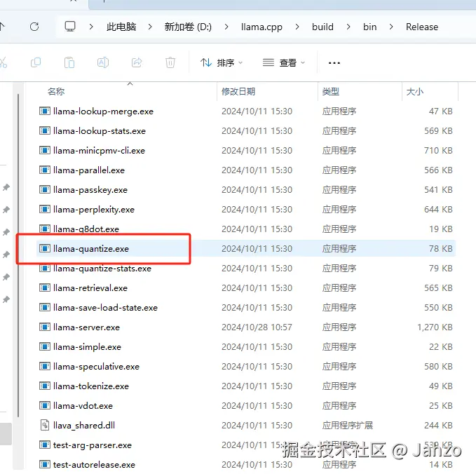Click the This PC monitor icon in breadcrumb

(x=70, y=27)
